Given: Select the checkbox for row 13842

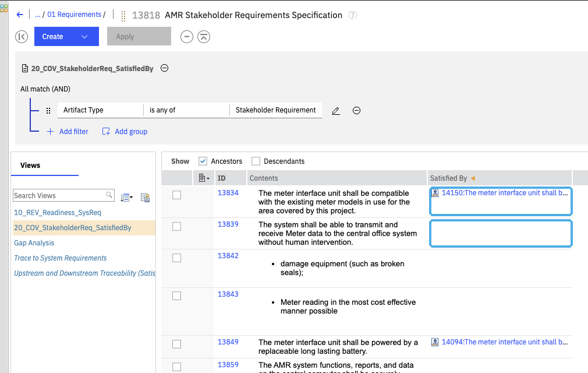Looking at the screenshot, I should pos(176,258).
